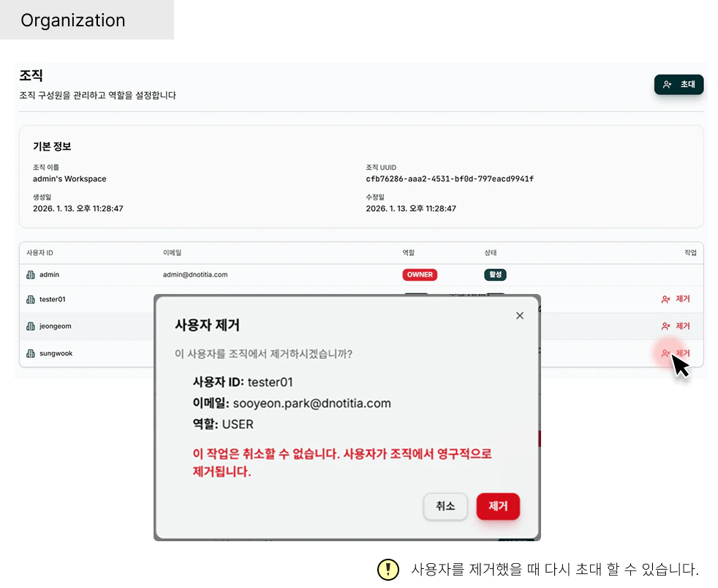Click exclamation warning icon near bottom note
This screenshot has height=588, width=718.
tap(388, 569)
